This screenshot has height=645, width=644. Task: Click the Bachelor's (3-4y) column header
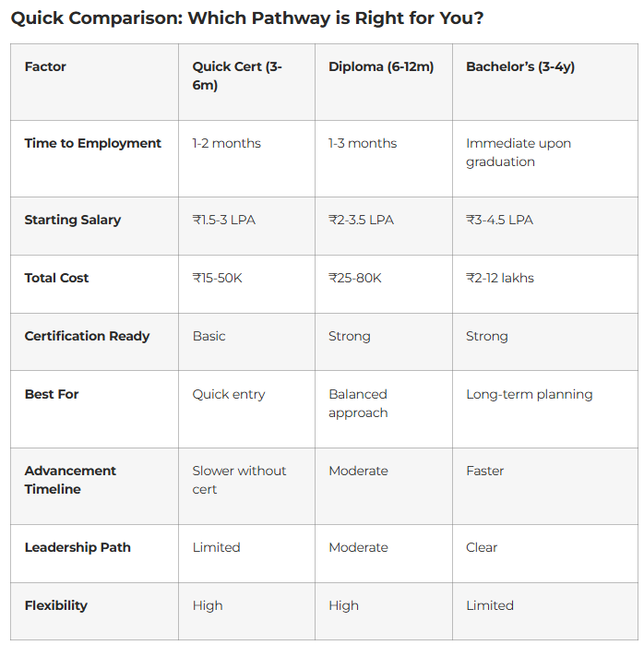[520, 66]
